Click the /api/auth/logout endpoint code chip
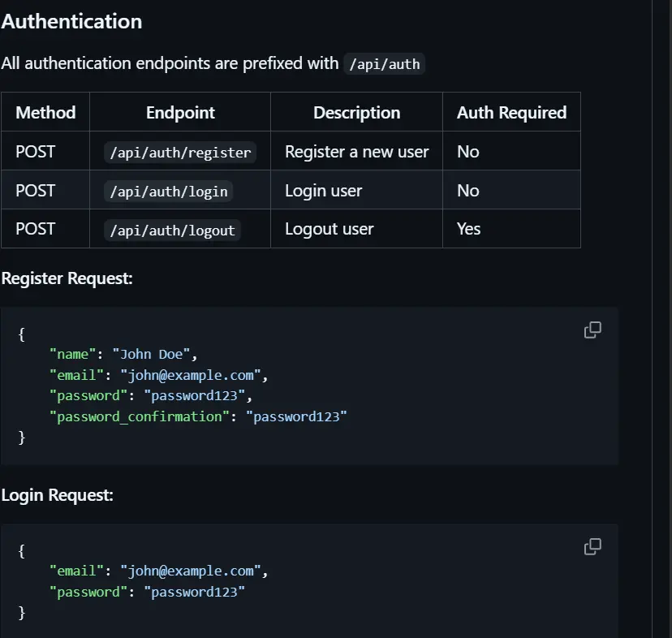The height and width of the screenshot is (638, 672). click(x=172, y=229)
